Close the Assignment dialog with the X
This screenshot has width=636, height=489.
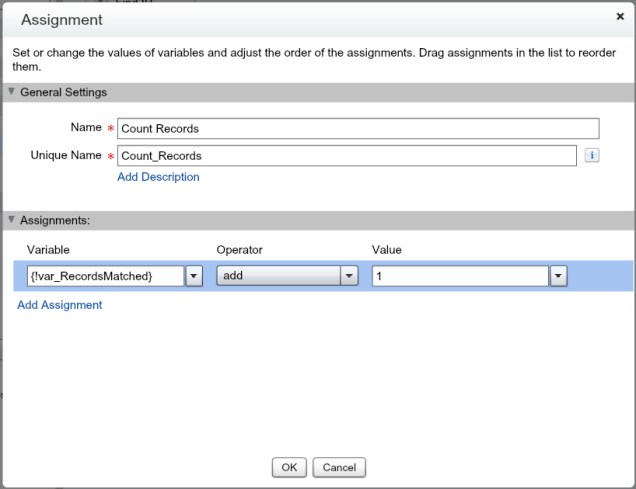[620, 17]
